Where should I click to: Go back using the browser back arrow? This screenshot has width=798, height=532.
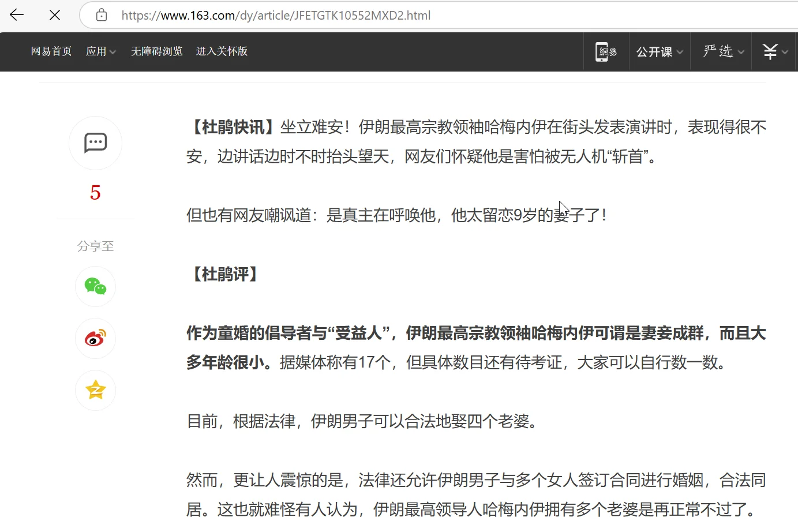(17, 15)
